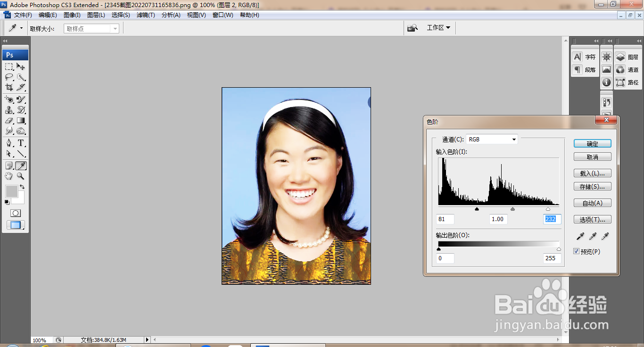The width and height of the screenshot is (644, 347).
Task: Select the Slice tool
Action: click(x=21, y=87)
